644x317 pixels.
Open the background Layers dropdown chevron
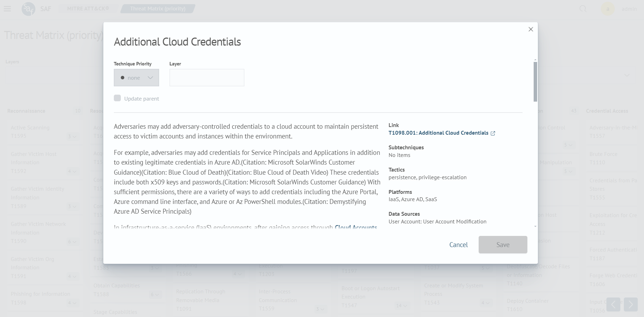[x=627, y=75]
